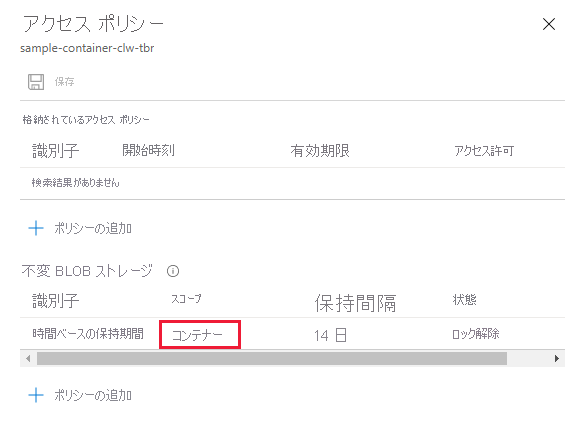
Task: Click the 保持間隔 column header
Action: click(355, 303)
